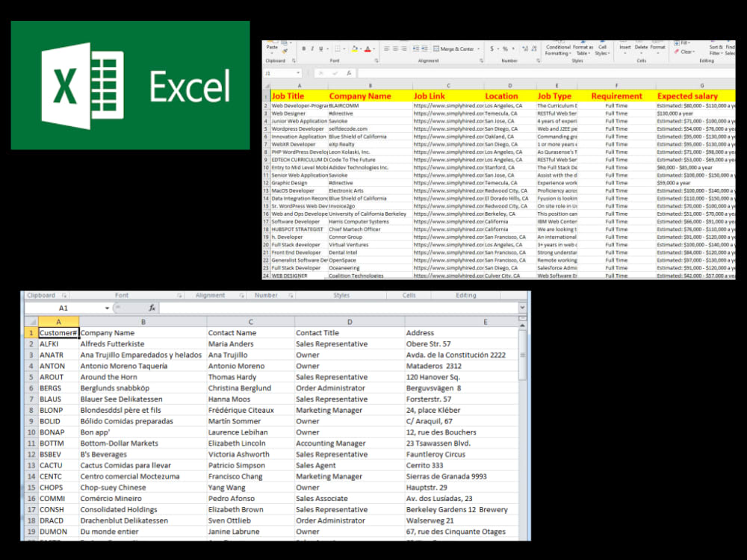This screenshot has height=560, width=747.
Task: Click Merge & Center button
Action: click(x=454, y=49)
